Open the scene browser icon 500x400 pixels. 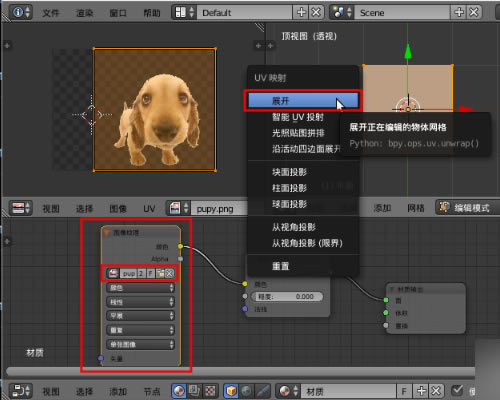pos(342,12)
